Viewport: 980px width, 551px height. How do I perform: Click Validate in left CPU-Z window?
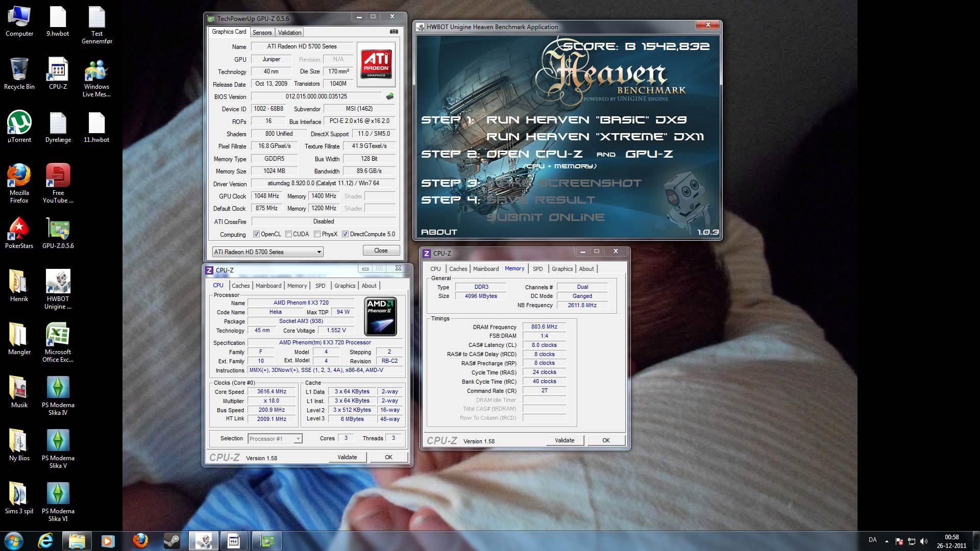(347, 457)
